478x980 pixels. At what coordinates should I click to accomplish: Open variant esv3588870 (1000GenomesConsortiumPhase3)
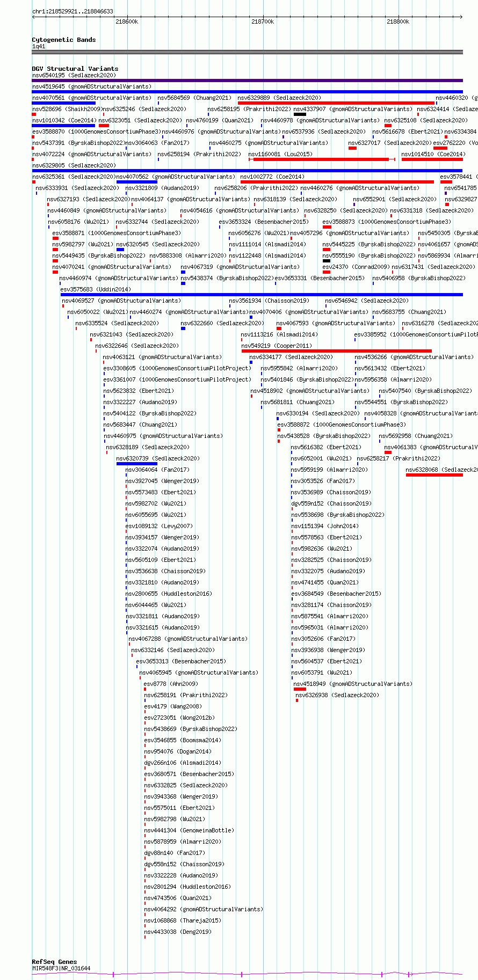click(96, 131)
